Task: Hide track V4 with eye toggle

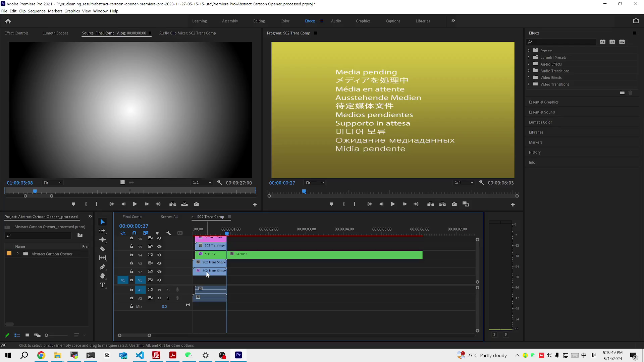Action: pyautogui.click(x=159, y=255)
